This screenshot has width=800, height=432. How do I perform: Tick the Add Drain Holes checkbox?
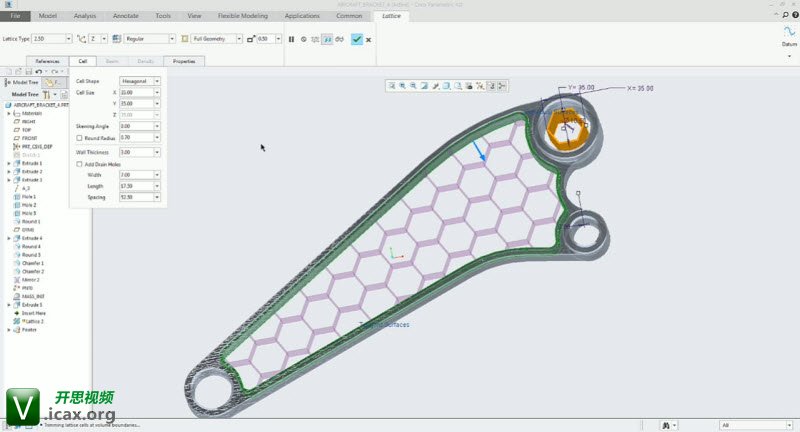pos(80,163)
